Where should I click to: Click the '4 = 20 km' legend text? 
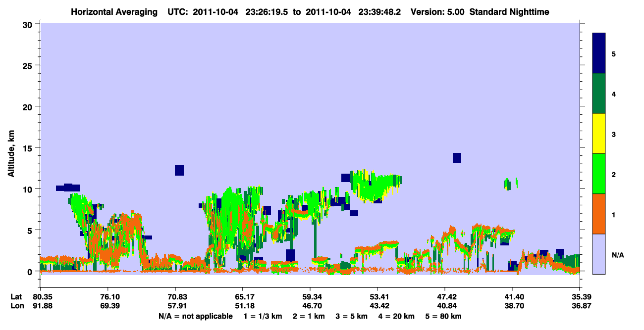tap(397, 316)
